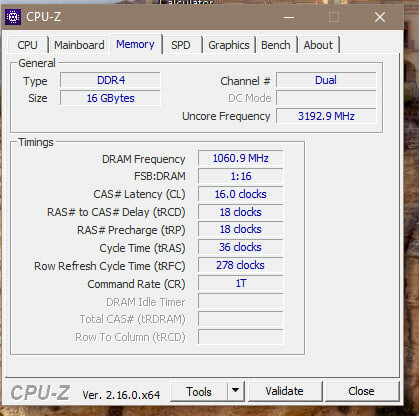This screenshot has height=416, width=419.
Task: Click the empty Total CAS# (tRDRAM) field
Action: tap(240, 319)
